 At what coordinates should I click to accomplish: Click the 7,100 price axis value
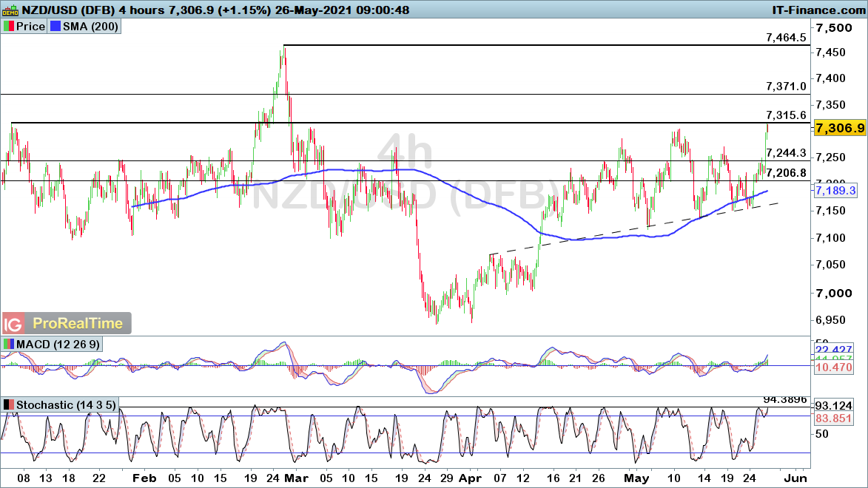(831, 238)
